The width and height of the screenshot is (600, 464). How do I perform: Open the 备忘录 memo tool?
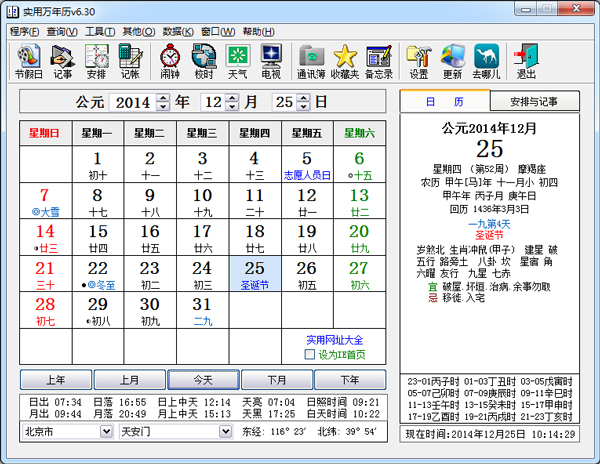(x=379, y=61)
